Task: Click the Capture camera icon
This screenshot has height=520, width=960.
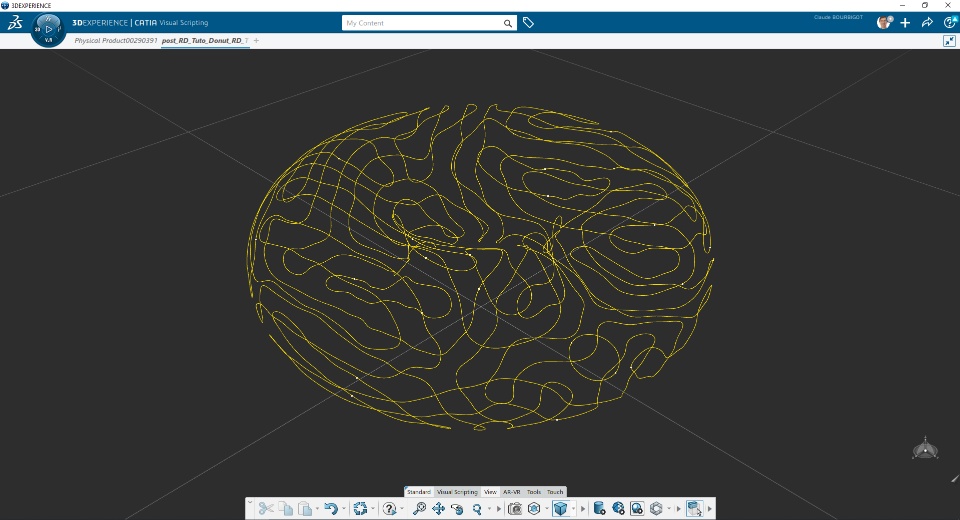Action: 515,508
